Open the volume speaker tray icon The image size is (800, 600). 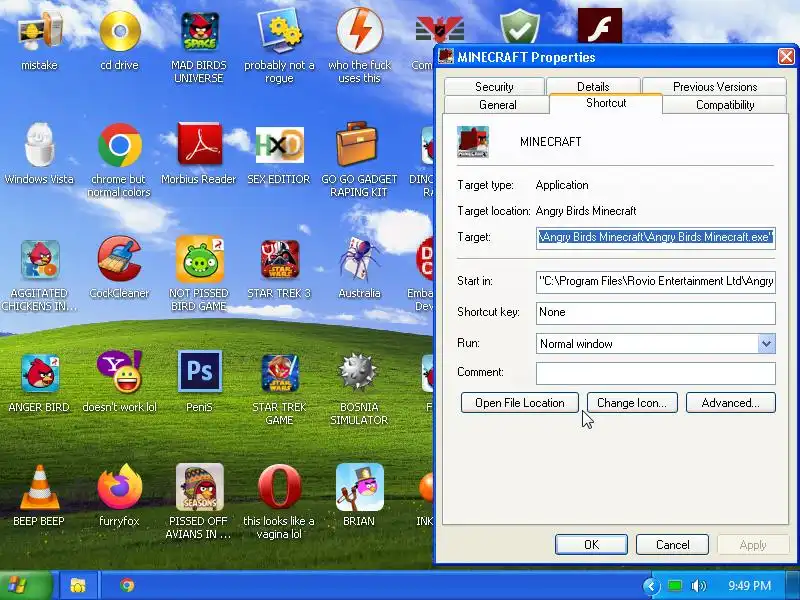(x=698, y=586)
